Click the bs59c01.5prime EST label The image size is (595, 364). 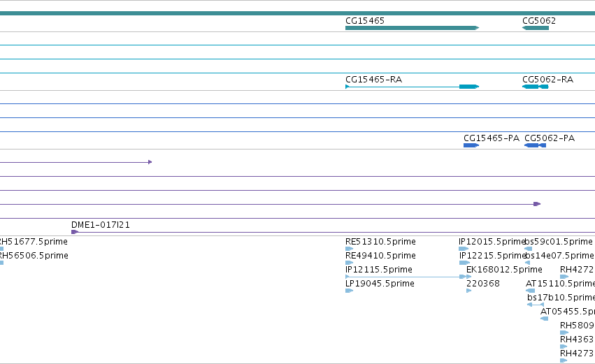pyautogui.click(x=559, y=242)
